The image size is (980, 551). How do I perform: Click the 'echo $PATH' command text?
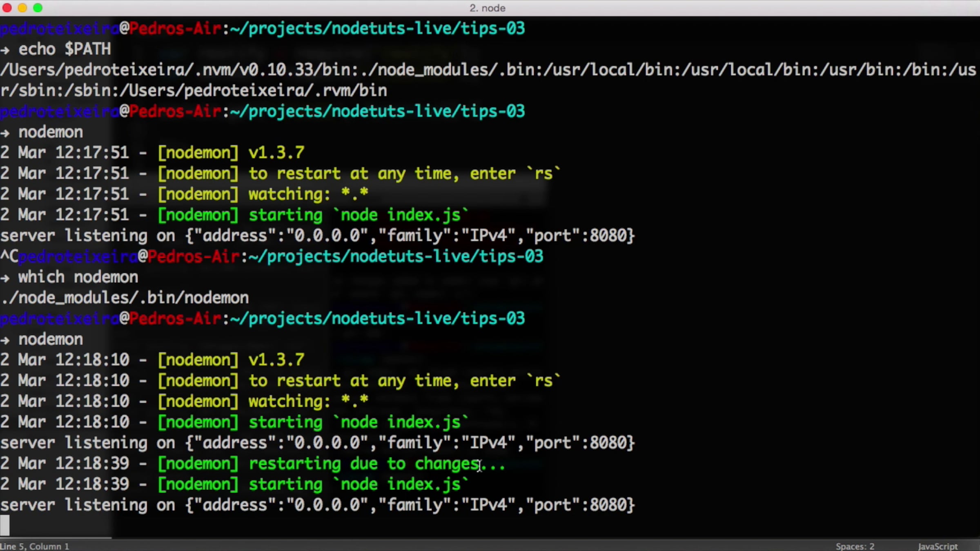coord(65,49)
